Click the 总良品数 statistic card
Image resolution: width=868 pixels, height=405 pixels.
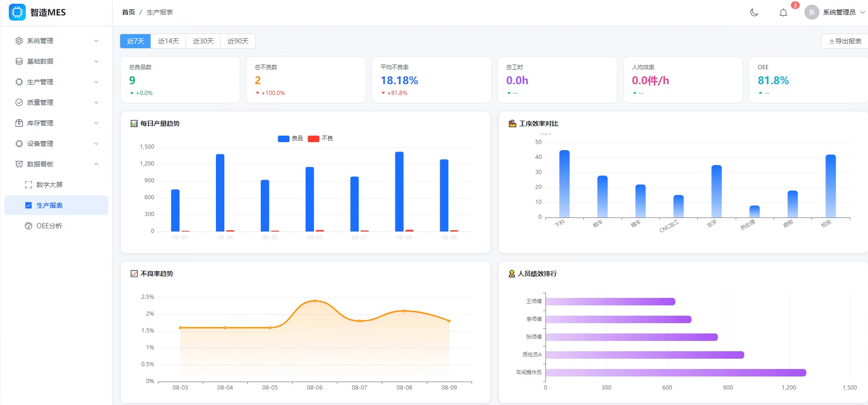coord(180,80)
